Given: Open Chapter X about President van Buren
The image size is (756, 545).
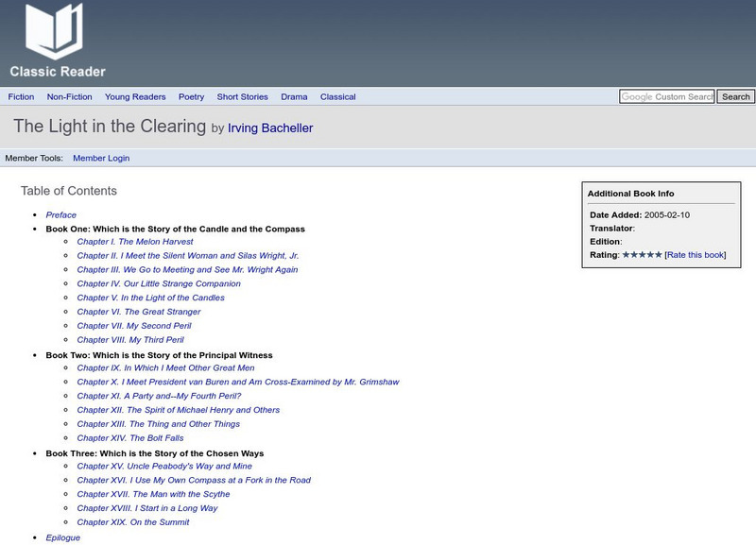Looking at the screenshot, I should click(x=238, y=382).
